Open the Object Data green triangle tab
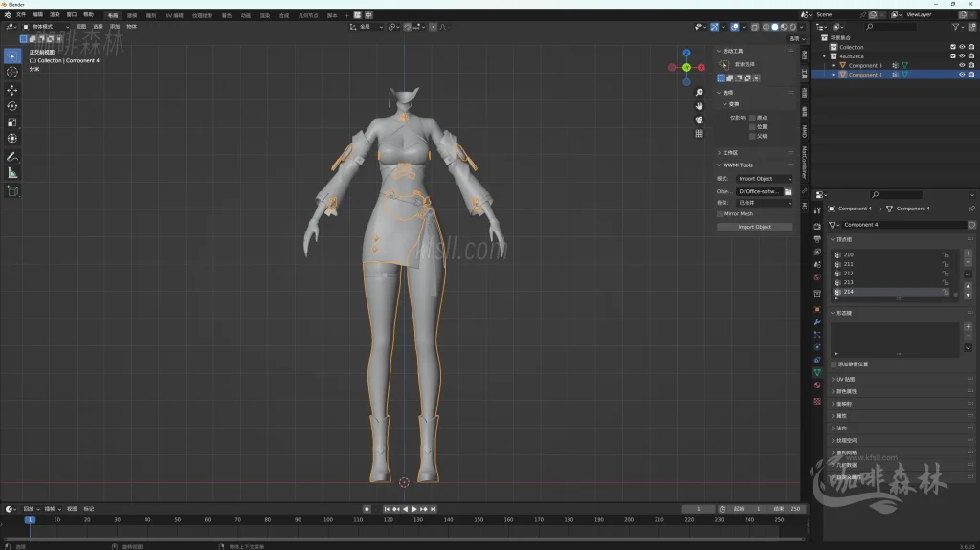The image size is (980, 550). pos(817,372)
